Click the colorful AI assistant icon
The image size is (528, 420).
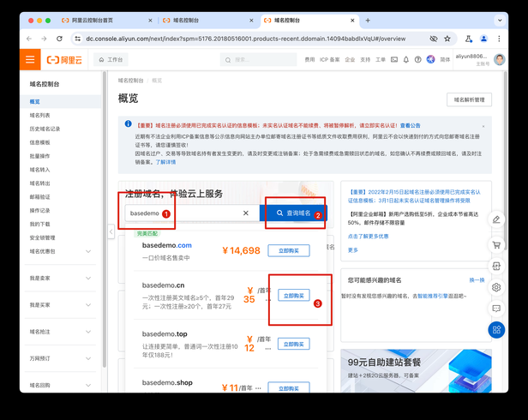tap(430, 60)
